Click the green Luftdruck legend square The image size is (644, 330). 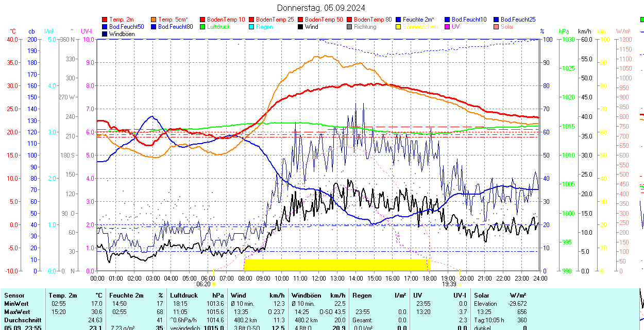(x=203, y=27)
